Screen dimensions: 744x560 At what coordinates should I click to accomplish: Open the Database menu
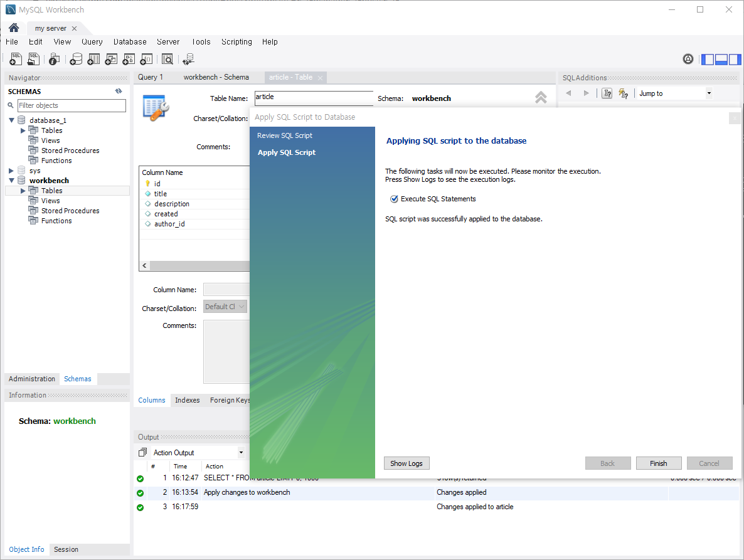click(x=130, y=42)
